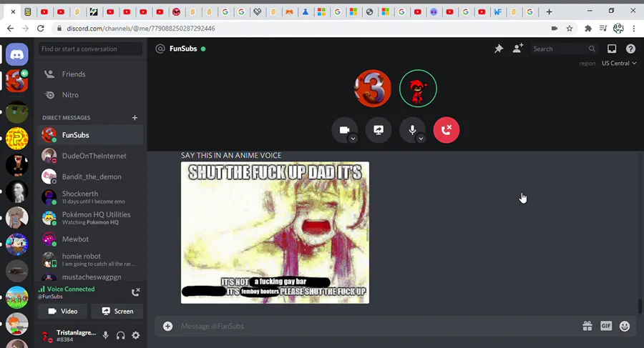Screen dimensions: 644x348
Task: Click Find or start a conversation box
Action: [x=90, y=49]
